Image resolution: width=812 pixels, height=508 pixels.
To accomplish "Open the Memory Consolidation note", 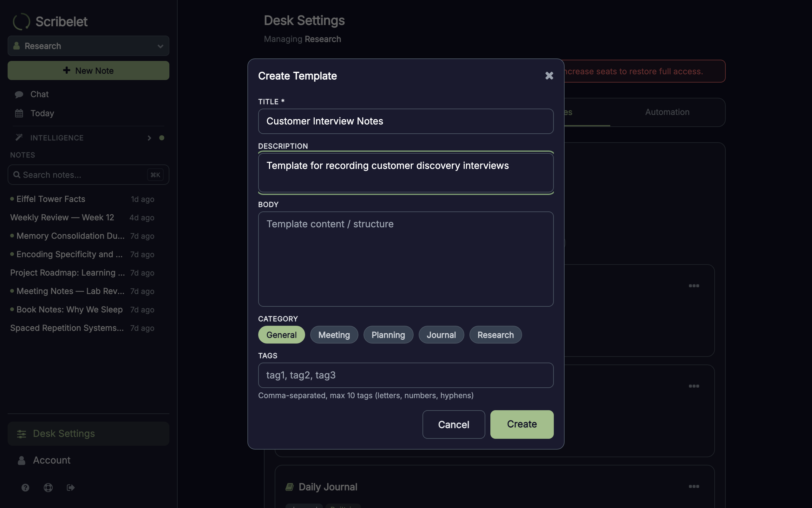I will tap(82, 236).
